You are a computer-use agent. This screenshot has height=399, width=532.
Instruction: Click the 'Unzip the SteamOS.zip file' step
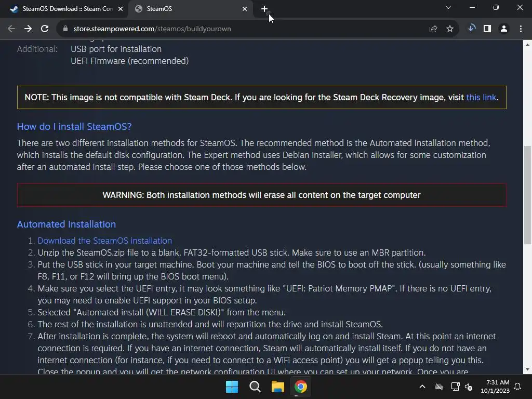point(231,253)
